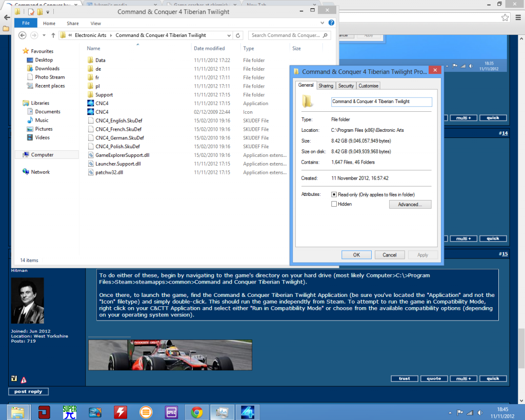
Task: Select the Data folder icon
Action: pyautogui.click(x=90, y=60)
